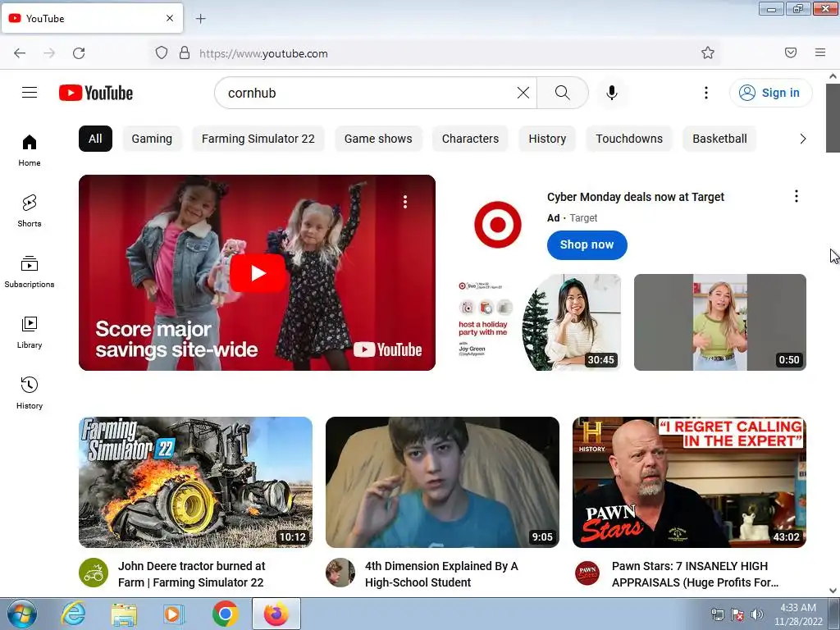Click John Deere tractor burned video title
This screenshot has width=840, height=630.
[192, 574]
